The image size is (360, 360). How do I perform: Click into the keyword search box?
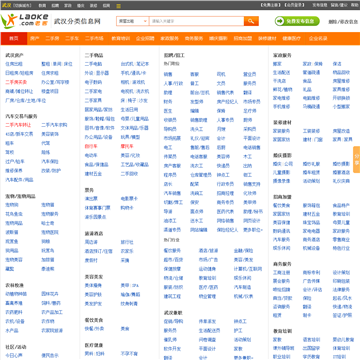[196, 21]
